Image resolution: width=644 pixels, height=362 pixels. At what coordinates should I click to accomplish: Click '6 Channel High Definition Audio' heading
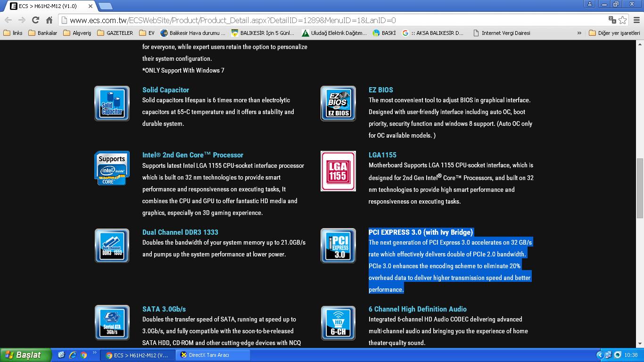(x=418, y=309)
